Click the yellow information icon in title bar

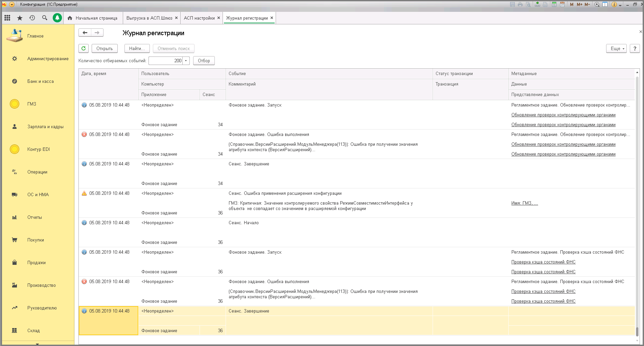pos(614,4)
